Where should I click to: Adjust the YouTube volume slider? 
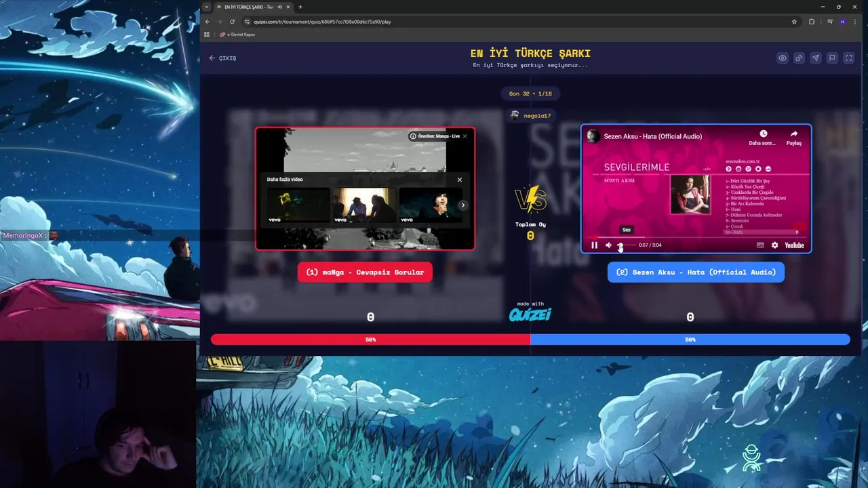[626, 245]
